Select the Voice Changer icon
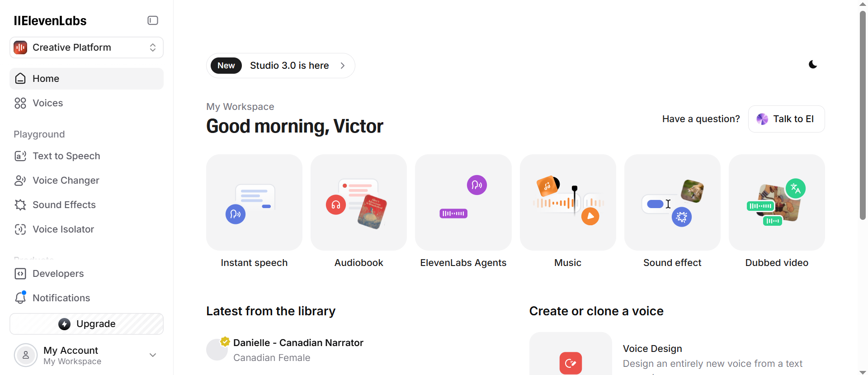The height and width of the screenshot is (375, 868). [x=20, y=180]
